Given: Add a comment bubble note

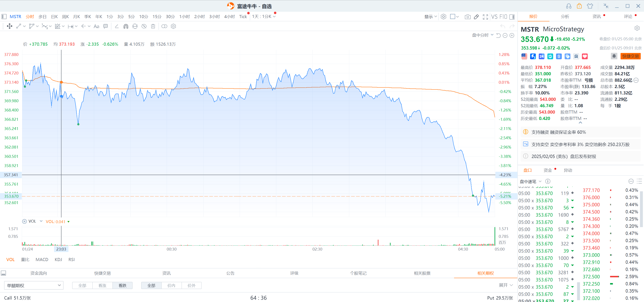Looking at the screenshot, I should 106,26.
